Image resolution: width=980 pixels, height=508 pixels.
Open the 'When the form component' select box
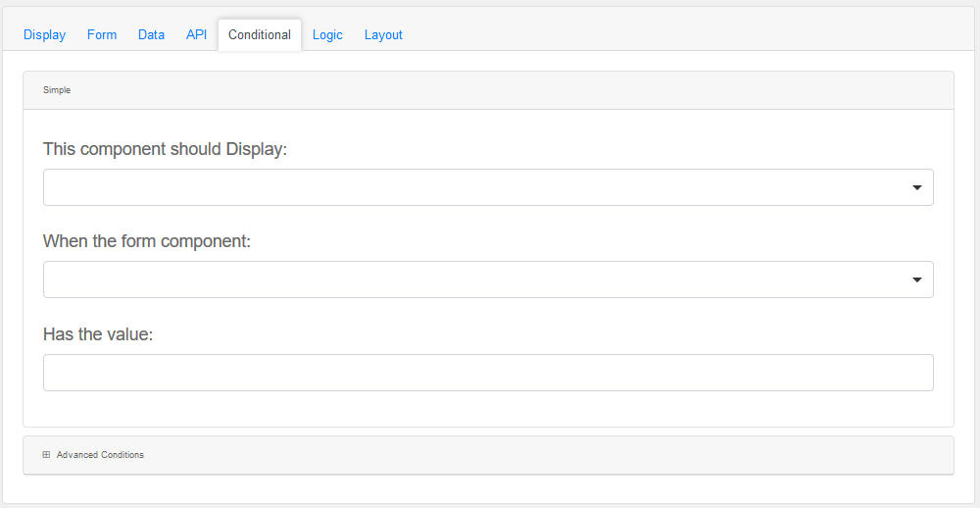[470, 279]
